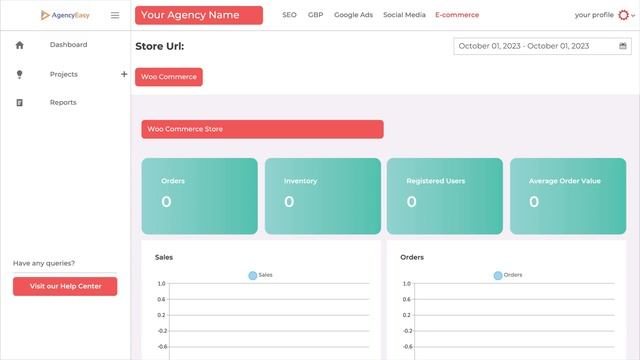Click the Projects lightbulb icon
640x360 pixels.
click(x=19, y=74)
